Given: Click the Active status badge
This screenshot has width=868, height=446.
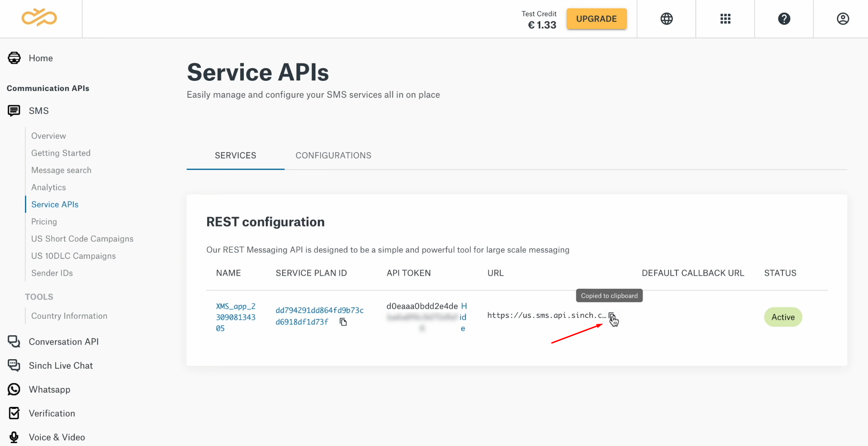Looking at the screenshot, I should [783, 317].
